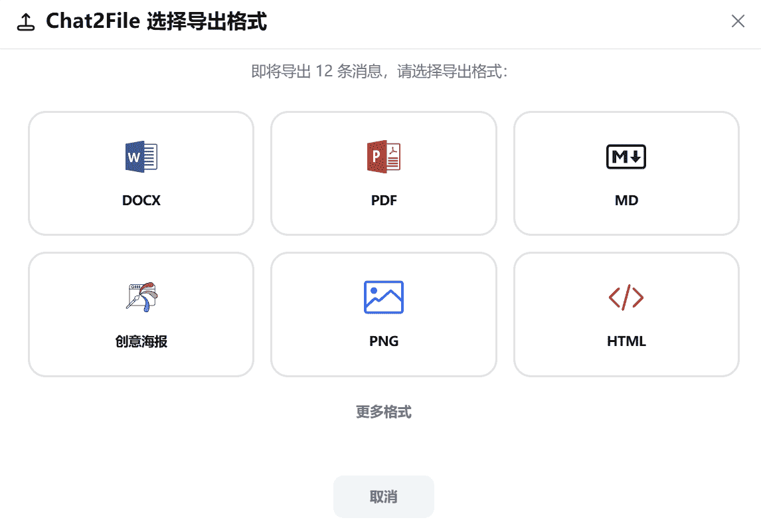Viewport: 761px width, 532px height.
Task: Select the 创意海报 label
Action: [x=141, y=341]
